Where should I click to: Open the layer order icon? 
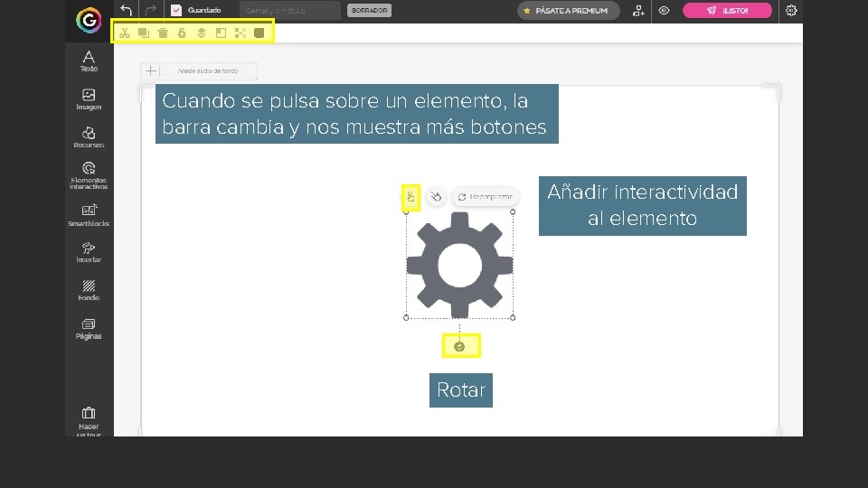[x=202, y=33]
